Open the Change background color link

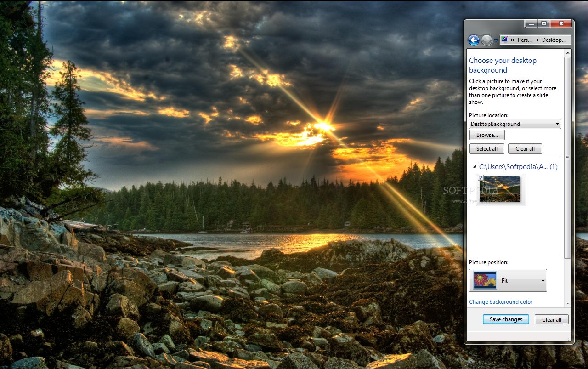tap(501, 302)
